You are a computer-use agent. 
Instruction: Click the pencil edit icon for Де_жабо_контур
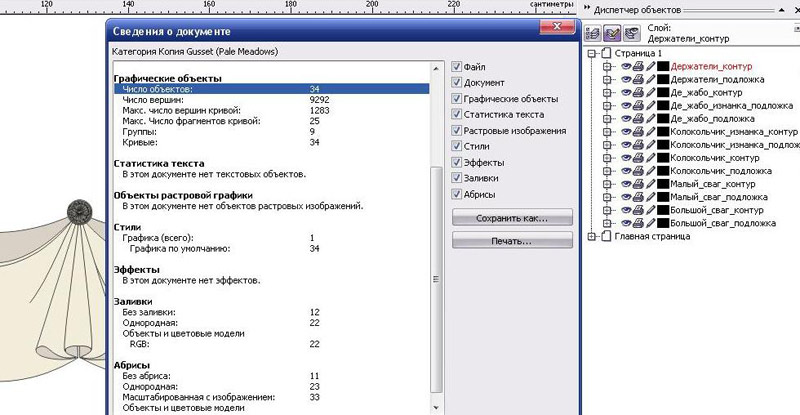(x=649, y=93)
